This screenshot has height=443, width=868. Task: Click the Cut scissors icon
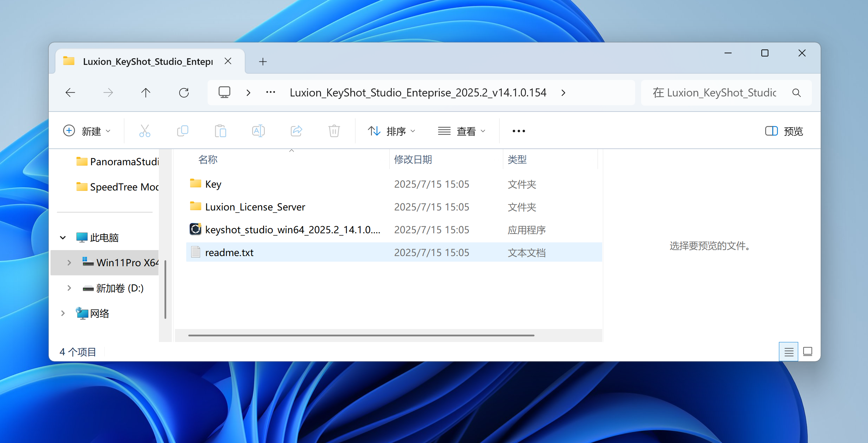click(144, 131)
